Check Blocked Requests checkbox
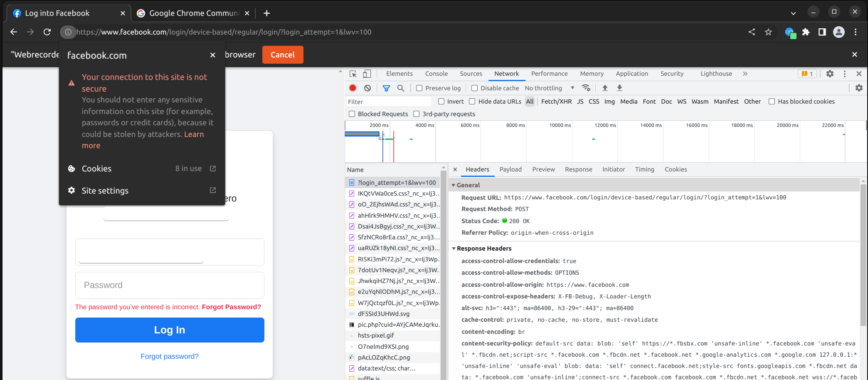The height and width of the screenshot is (380, 868). coord(352,114)
